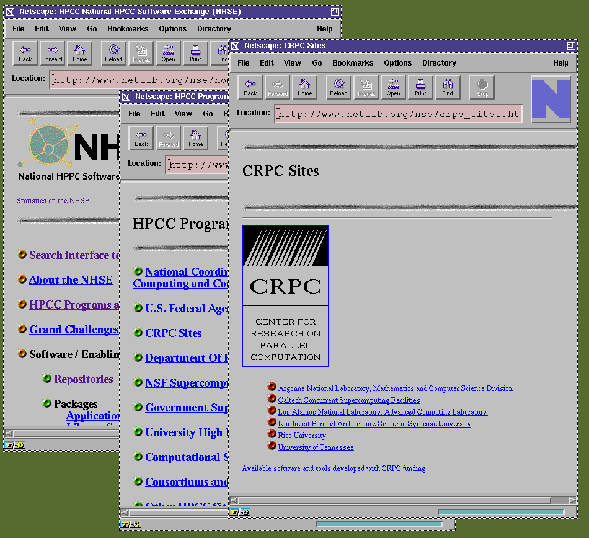The height and width of the screenshot is (538, 589).
Task: Open File menu in NHSE window
Action: tap(18, 29)
